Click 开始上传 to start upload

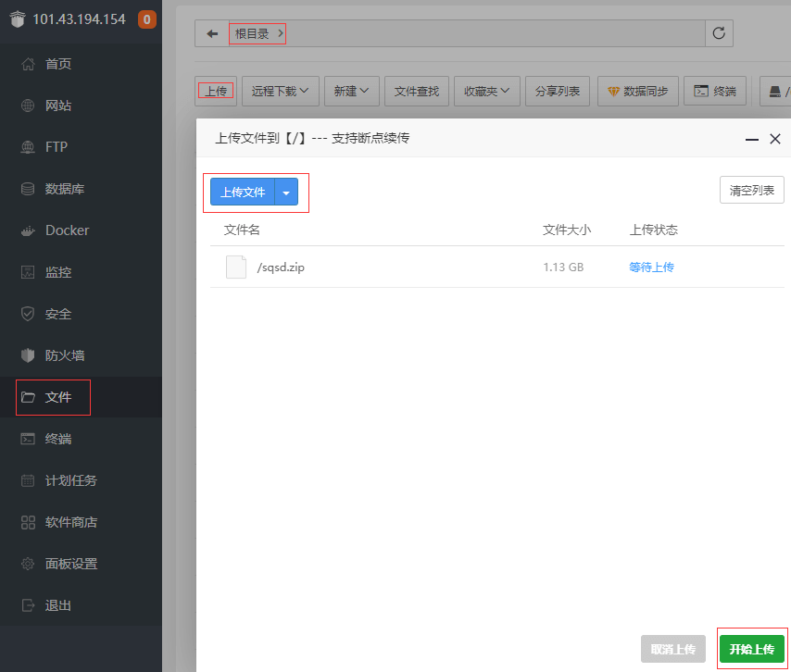[751, 649]
